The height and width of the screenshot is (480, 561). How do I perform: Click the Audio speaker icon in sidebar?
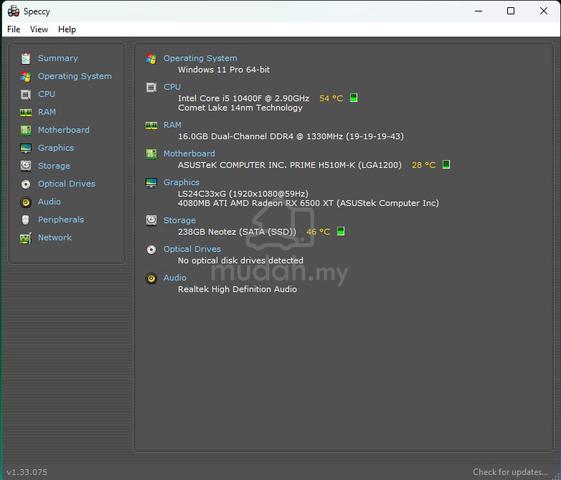click(x=26, y=202)
